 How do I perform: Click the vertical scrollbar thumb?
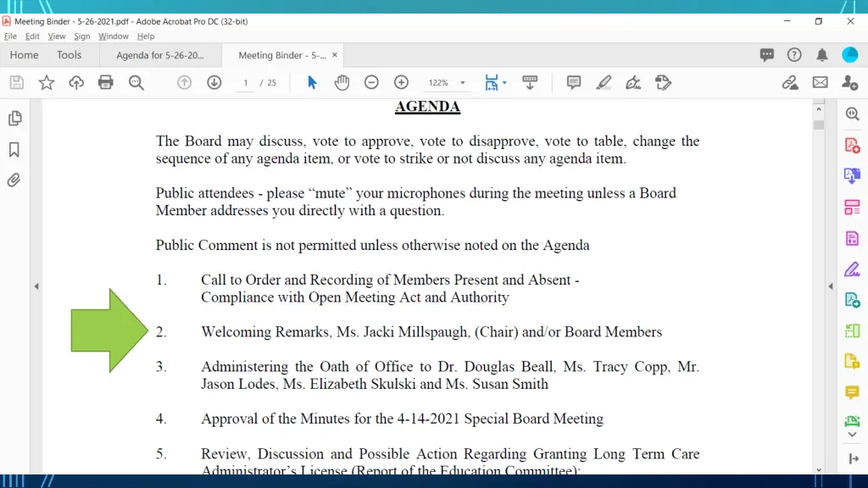(x=819, y=125)
